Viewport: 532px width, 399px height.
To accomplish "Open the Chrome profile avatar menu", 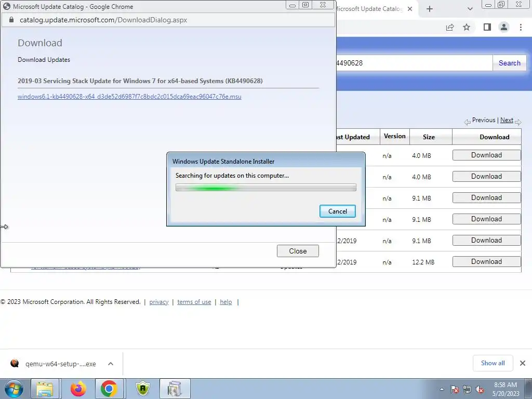I will [x=504, y=27].
